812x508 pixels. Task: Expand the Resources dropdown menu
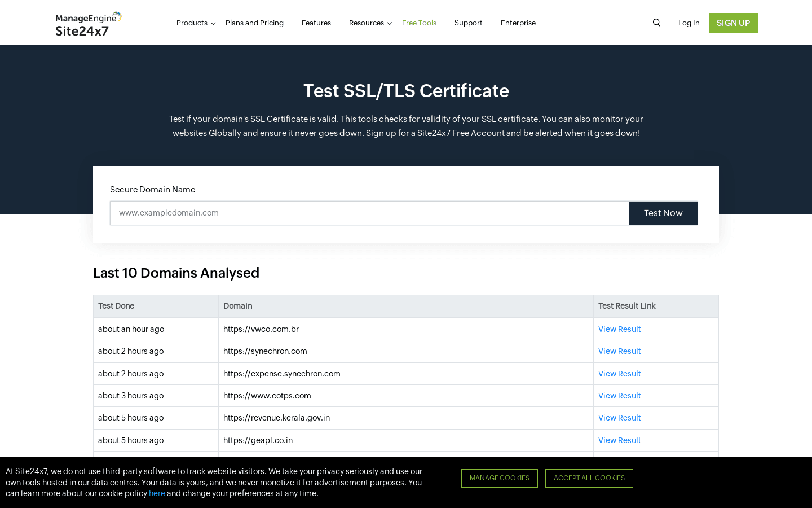tap(370, 23)
